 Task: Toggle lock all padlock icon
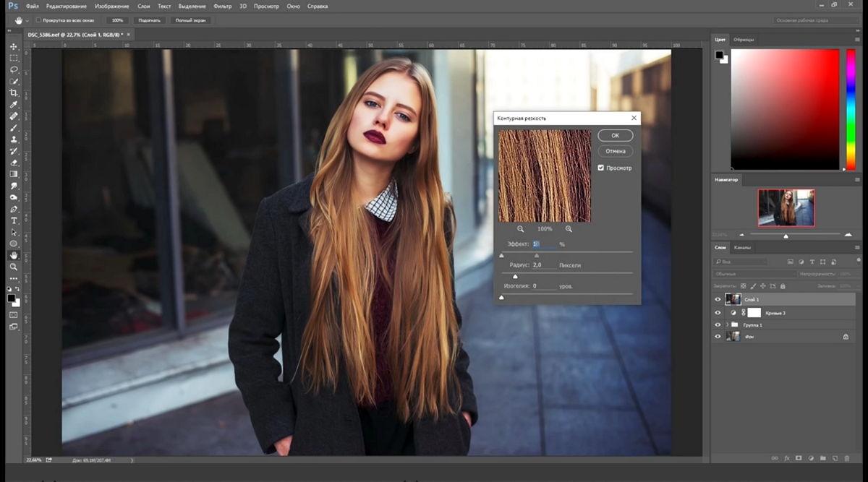[x=783, y=286]
